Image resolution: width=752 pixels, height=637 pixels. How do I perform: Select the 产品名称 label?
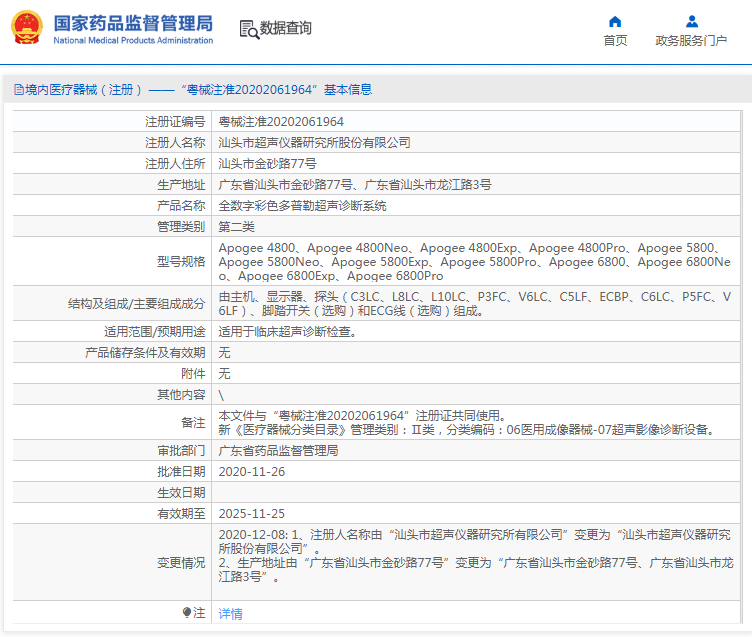pyautogui.click(x=181, y=206)
